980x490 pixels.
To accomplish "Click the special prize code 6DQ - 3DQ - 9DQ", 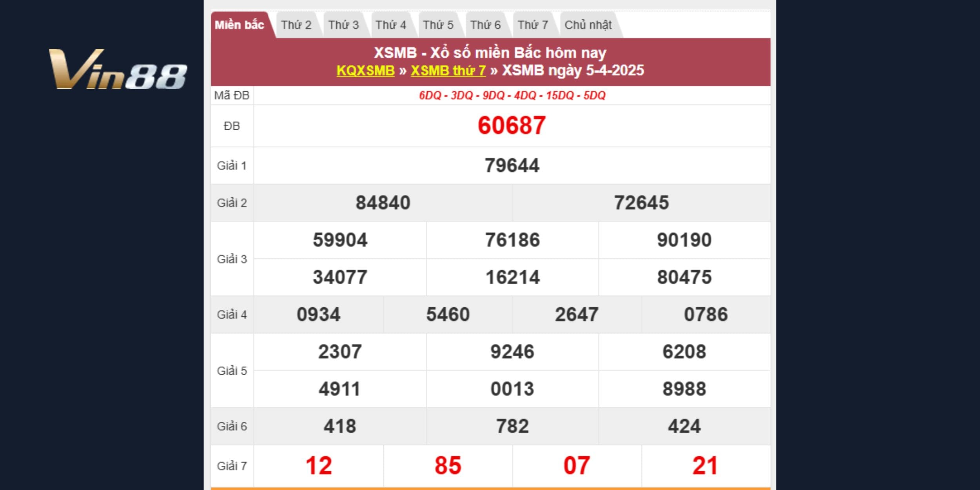I will pyautogui.click(x=461, y=96).
